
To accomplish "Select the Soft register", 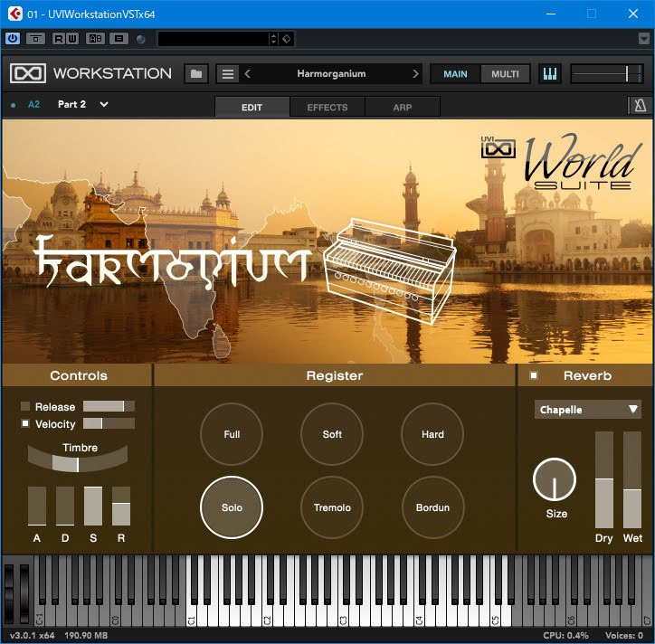I will click(332, 434).
